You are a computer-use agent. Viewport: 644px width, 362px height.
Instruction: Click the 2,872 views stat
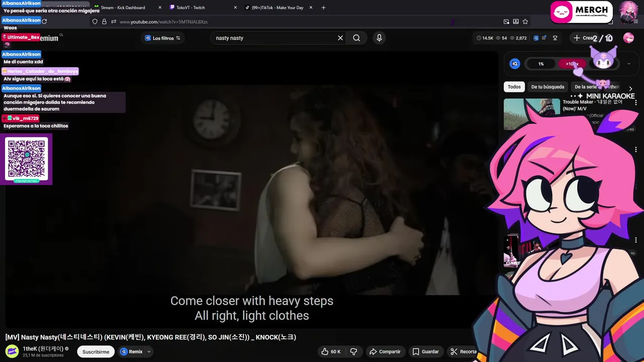click(518, 38)
